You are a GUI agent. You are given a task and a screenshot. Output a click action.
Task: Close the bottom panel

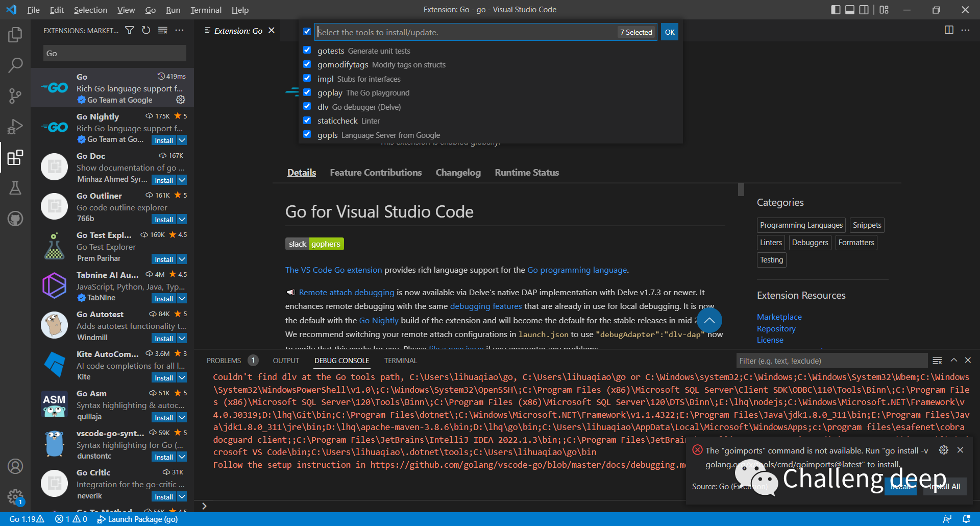tap(968, 361)
